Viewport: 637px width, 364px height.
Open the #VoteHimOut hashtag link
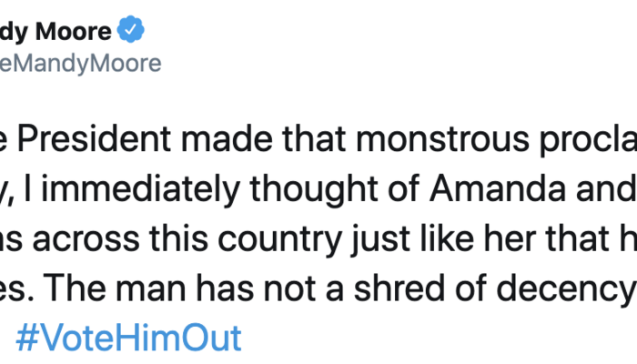128,338
